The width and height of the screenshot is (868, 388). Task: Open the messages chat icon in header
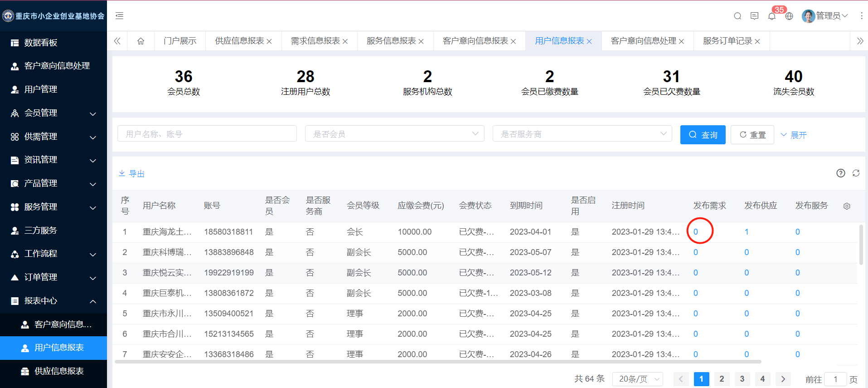tap(754, 16)
